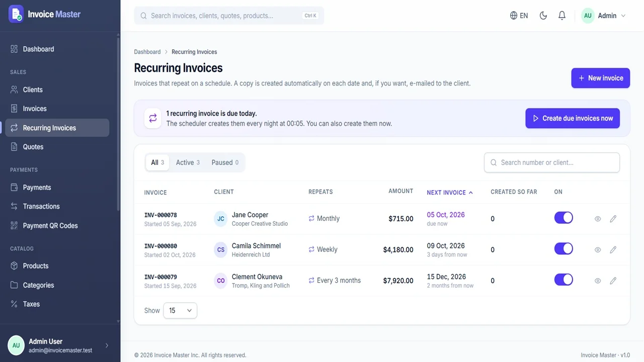Click the CS avatar for Camila Schimmel
Viewport: 644px width, 362px height.
(221, 250)
